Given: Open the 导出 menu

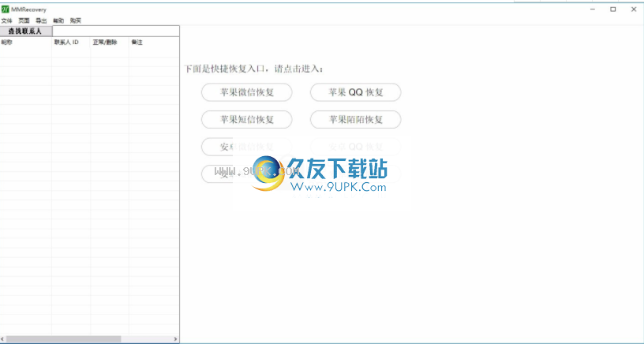Looking at the screenshot, I should [x=41, y=21].
